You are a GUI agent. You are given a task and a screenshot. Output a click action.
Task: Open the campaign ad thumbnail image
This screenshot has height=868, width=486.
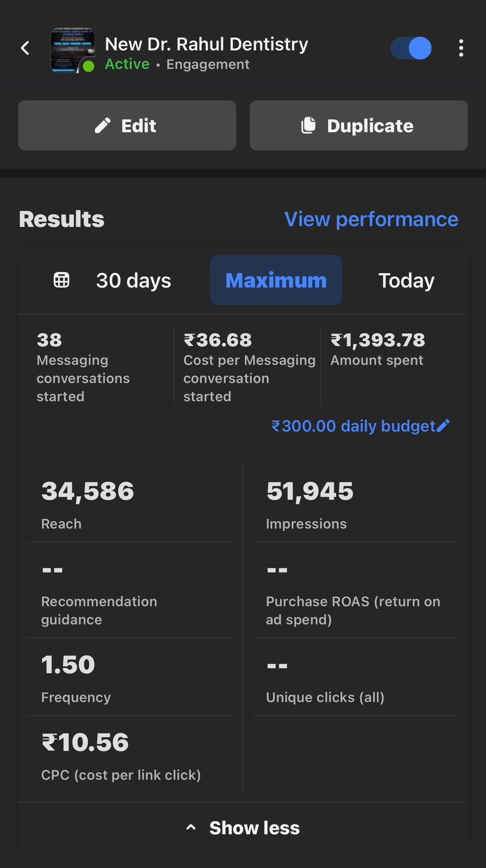coord(72,50)
